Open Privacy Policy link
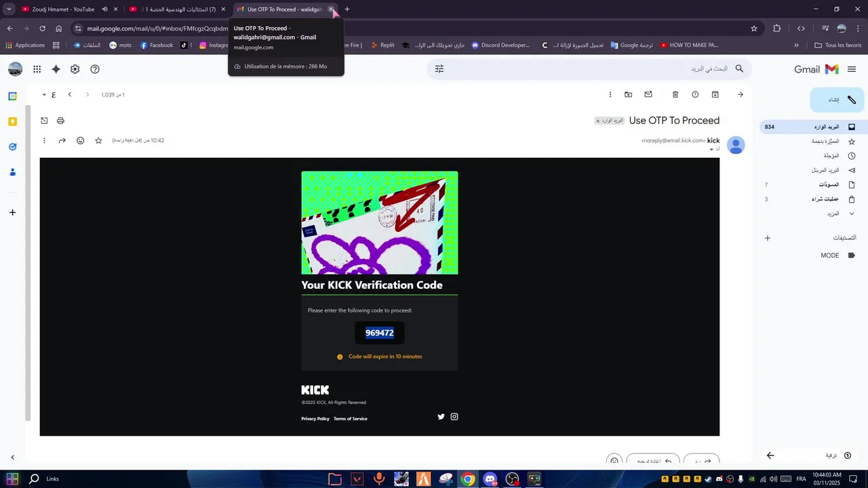The image size is (868, 488). click(315, 419)
